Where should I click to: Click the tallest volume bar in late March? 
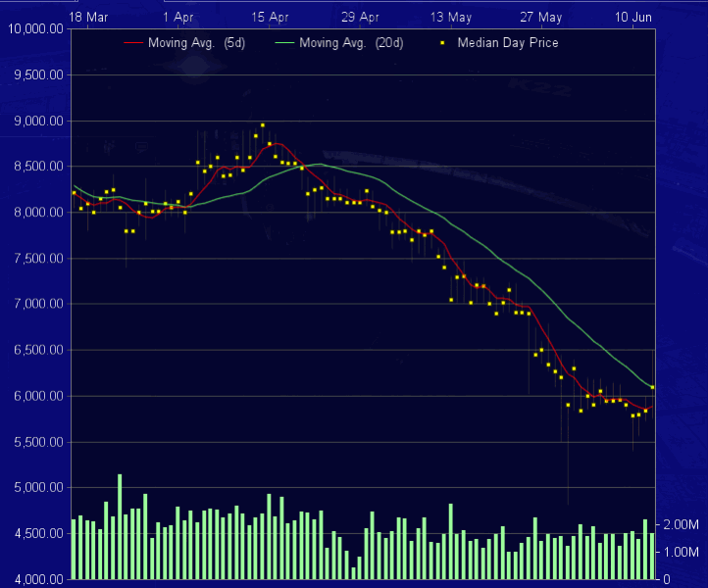pos(120,526)
